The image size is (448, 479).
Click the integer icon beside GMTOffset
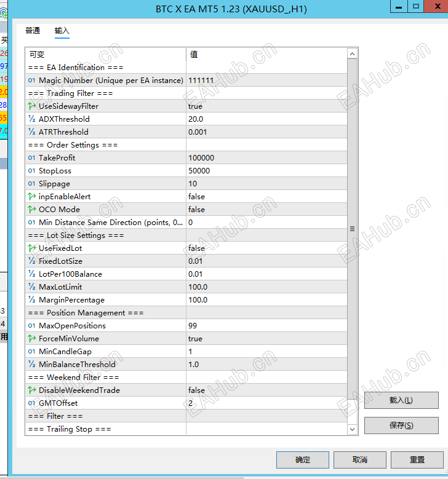point(31,403)
